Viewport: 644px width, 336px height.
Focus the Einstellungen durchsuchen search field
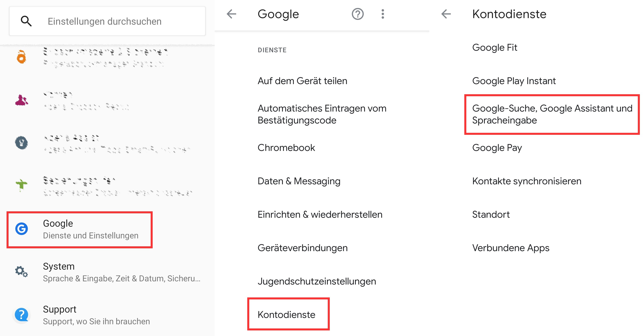[x=107, y=21]
